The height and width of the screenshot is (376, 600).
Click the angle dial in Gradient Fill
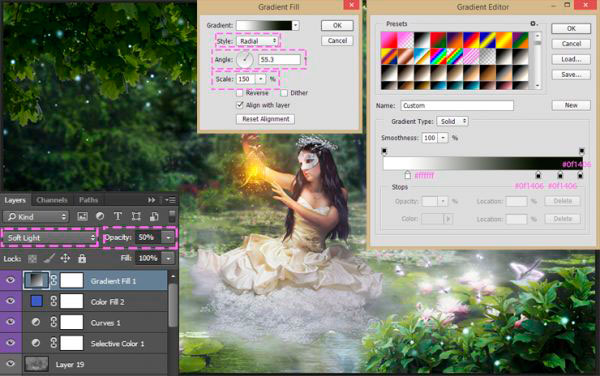pos(245,60)
